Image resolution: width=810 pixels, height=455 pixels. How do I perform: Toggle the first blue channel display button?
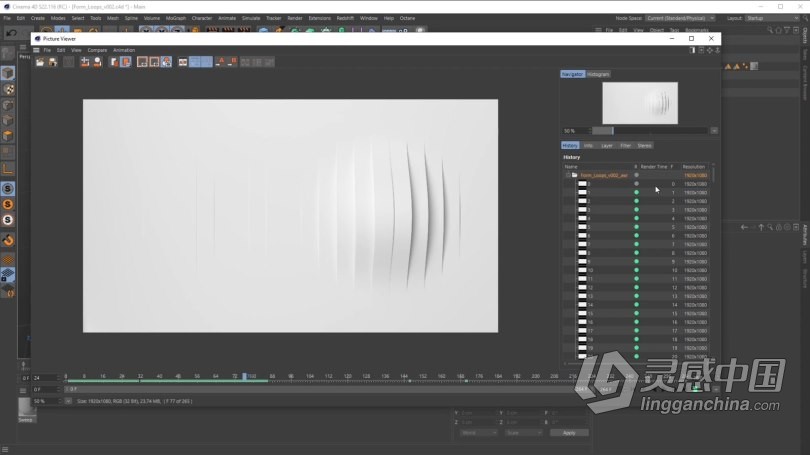pyautogui.click(x=195, y=62)
